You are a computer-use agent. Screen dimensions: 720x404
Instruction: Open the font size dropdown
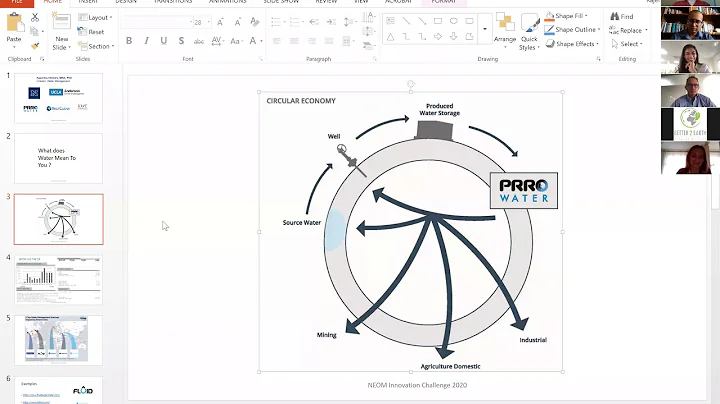click(209, 22)
